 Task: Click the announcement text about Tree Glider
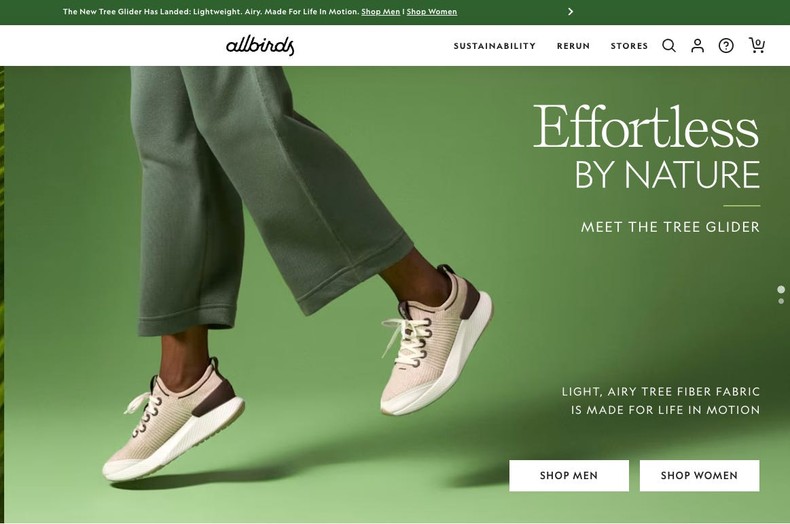pyautogui.click(x=212, y=12)
